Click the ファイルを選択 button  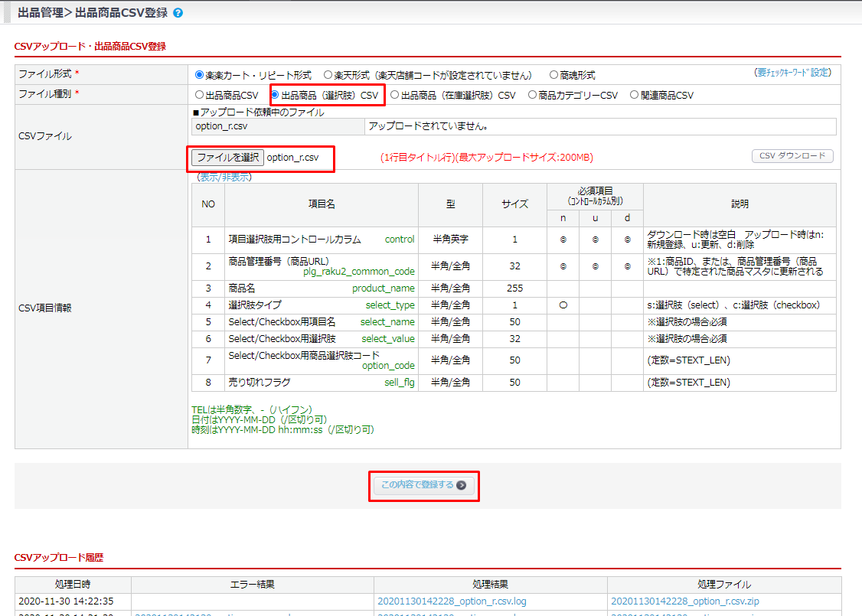[227, 158]
